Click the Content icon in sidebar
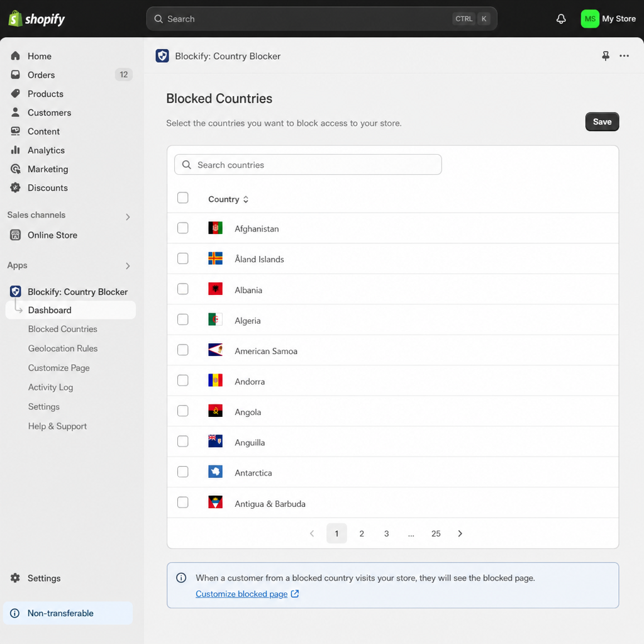The width and height of the screenshot is (644, 644). click(x=16, y=131)
